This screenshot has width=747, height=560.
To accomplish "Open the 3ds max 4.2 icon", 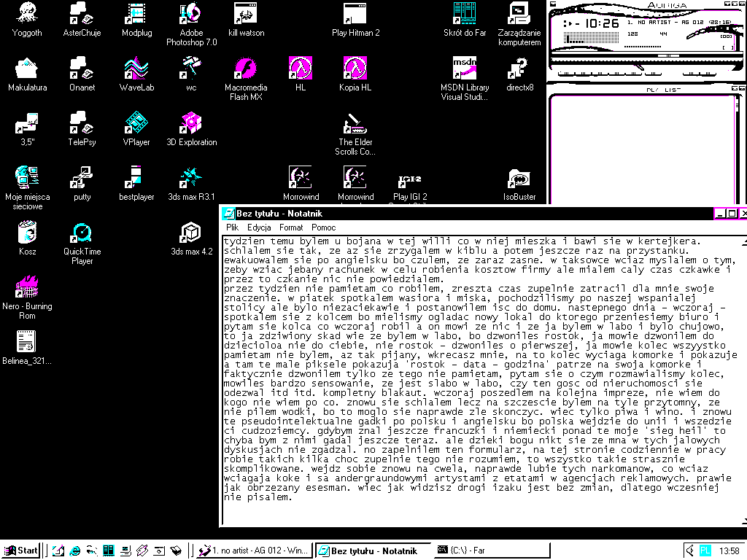I will click(191, 233).
